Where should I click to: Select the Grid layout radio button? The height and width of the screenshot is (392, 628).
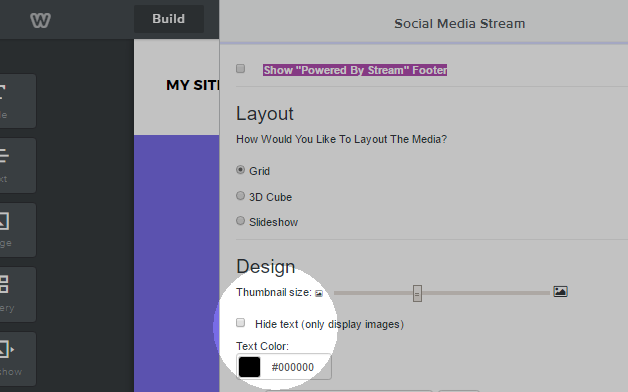240,170
